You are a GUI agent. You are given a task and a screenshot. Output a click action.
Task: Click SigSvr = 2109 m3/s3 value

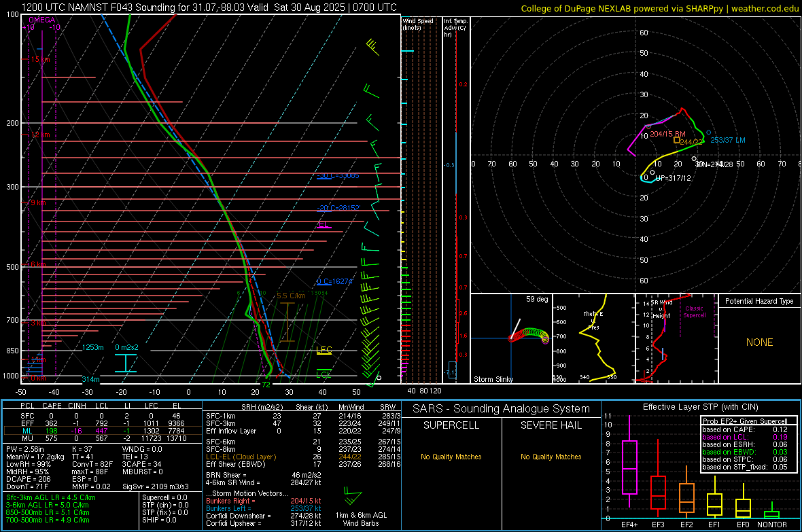pyautogui.click(x=156, y=486)
